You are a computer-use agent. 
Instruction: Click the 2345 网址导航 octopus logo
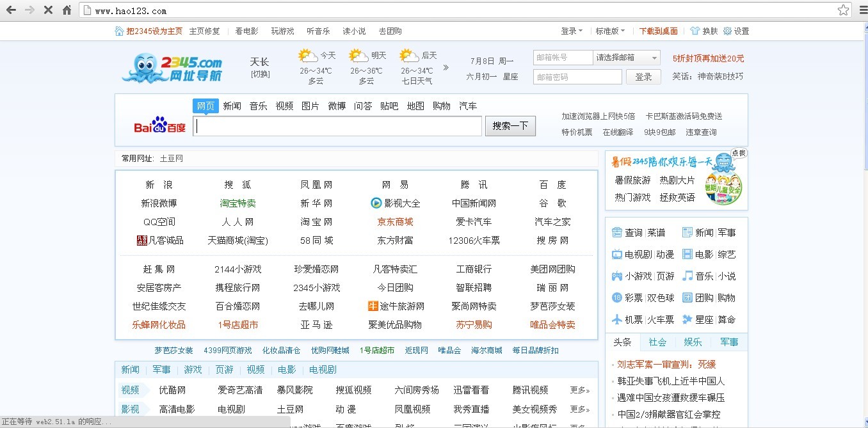click(x=172, y=68)
